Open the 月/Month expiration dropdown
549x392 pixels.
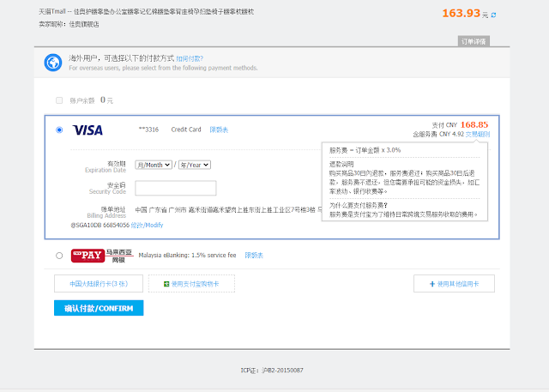click(x=154, y=165)
